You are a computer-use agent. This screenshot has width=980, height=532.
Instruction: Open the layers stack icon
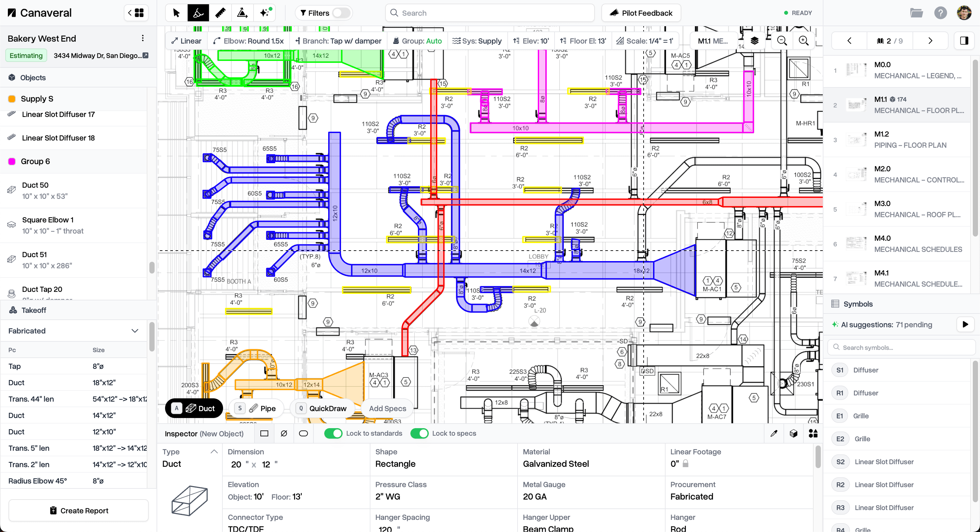(754, 41)
